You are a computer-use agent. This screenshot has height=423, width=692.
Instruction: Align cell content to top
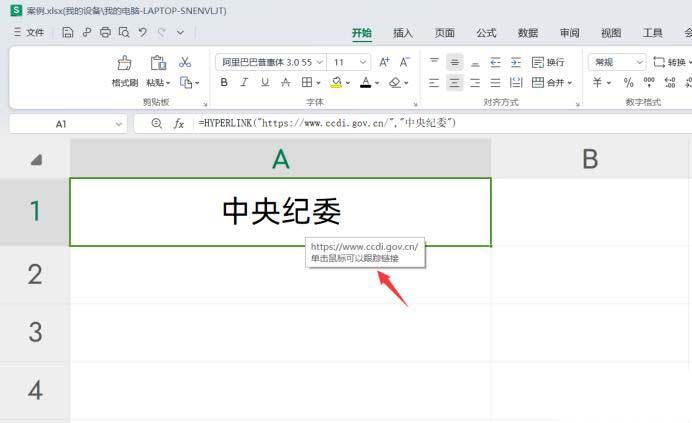click(x=434, y=62)
